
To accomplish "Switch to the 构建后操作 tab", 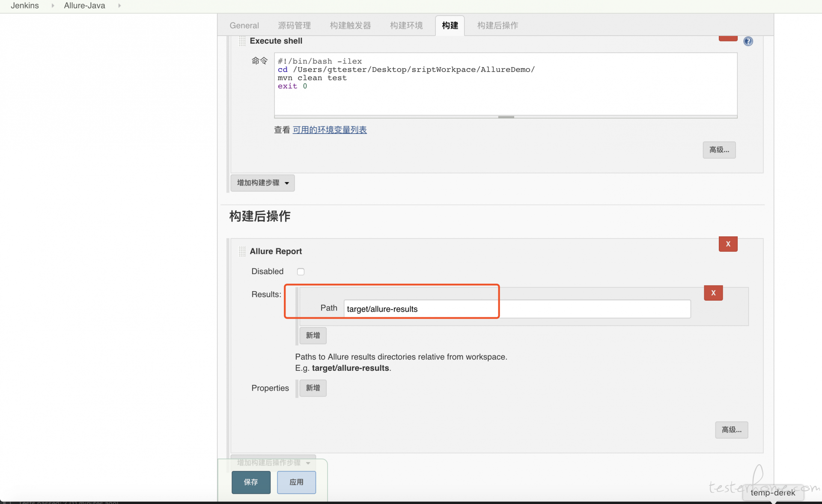I will click(497, 26).
